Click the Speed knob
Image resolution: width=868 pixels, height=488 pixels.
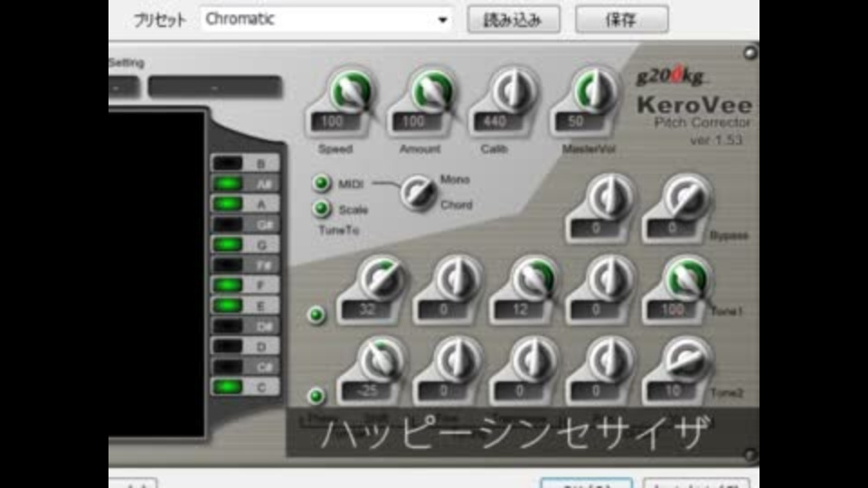pyautogui.click(x=351, y=91)
